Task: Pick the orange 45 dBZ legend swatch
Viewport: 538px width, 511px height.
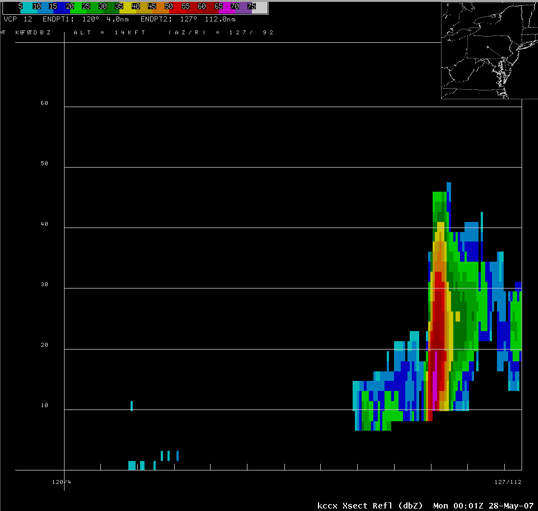Action: point(161,8)
